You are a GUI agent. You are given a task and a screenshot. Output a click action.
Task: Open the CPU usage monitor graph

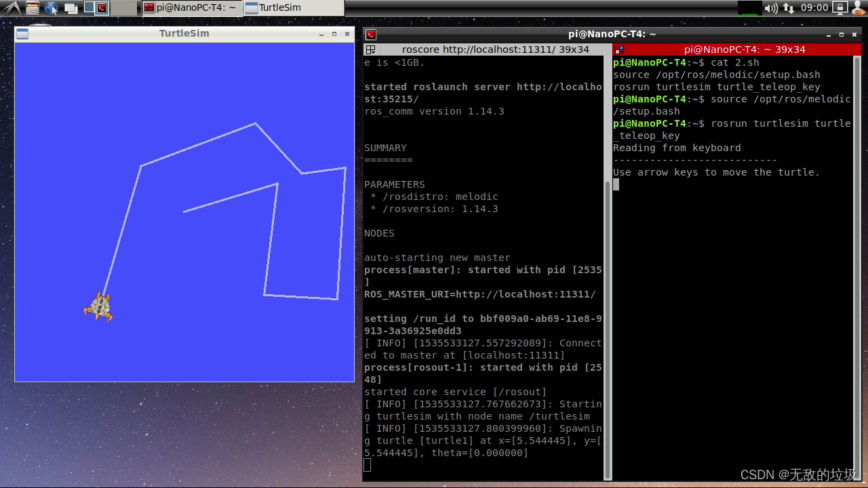pos(749,8)
